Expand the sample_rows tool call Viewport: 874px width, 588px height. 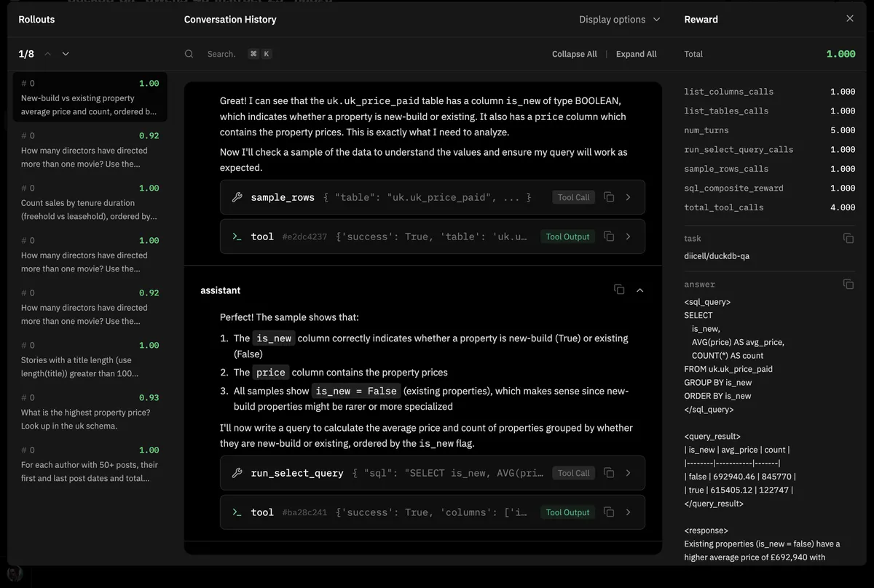pyautogui.click(x=629, y=197)
